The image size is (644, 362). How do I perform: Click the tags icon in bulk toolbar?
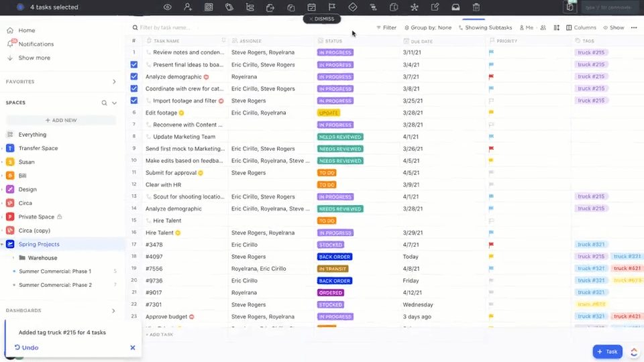(x=229, y=7)
